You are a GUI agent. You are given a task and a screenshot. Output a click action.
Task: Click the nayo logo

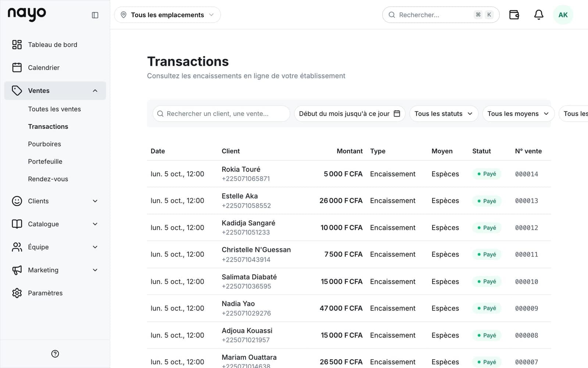pos(27,14)
